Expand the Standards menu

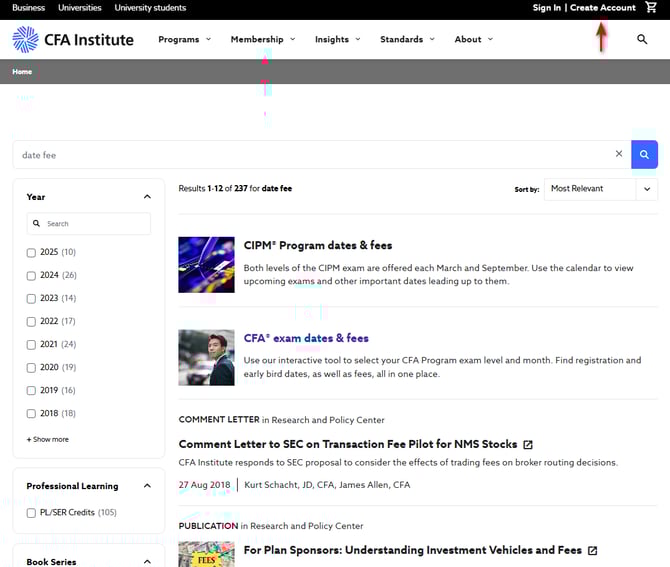(407, 39)
